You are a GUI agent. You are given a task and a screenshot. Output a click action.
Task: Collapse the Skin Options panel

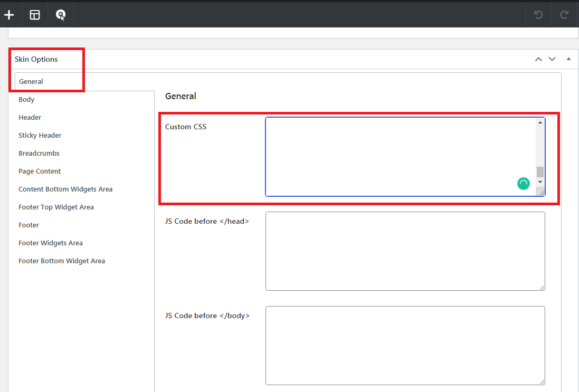tap(568, 59)
